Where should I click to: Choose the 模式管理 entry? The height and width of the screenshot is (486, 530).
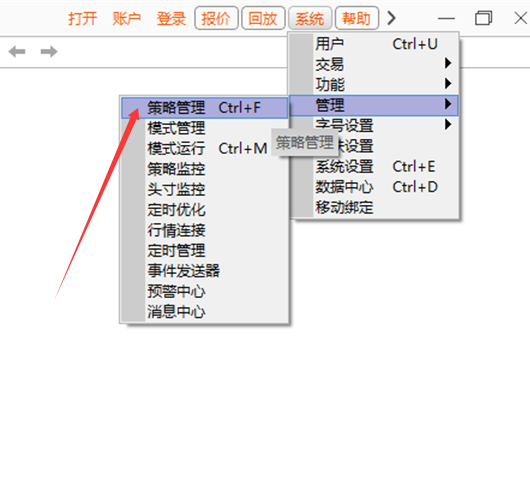(204, 128)
